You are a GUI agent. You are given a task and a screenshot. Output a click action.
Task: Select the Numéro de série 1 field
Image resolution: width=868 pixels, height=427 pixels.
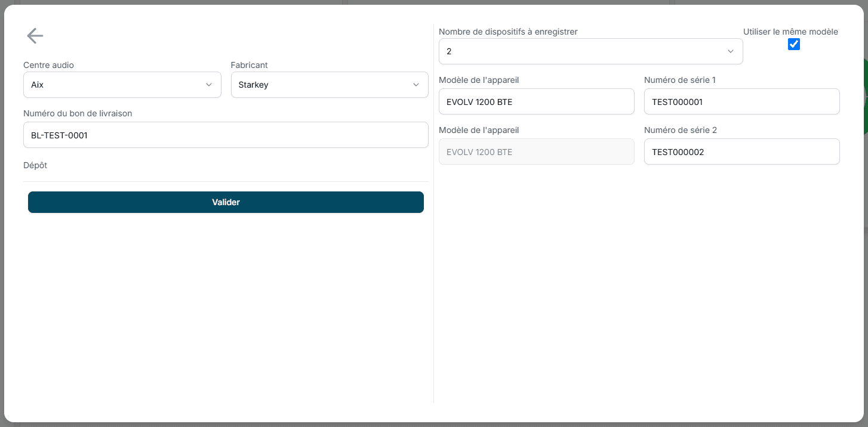point(742,101)
